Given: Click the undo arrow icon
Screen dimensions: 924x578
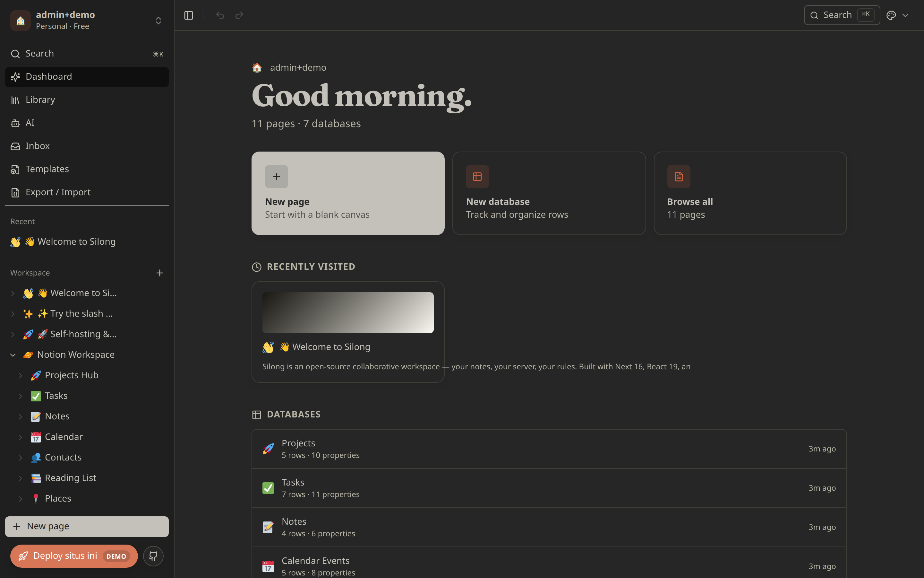Looking at the screenshot, I should pos(220,15).
